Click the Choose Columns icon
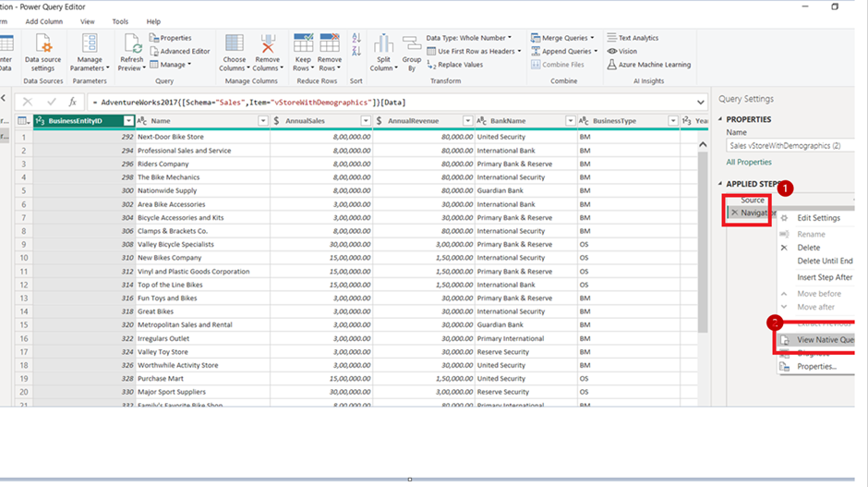The width and height of the screenshot is (868, 487). coord(235,44)
